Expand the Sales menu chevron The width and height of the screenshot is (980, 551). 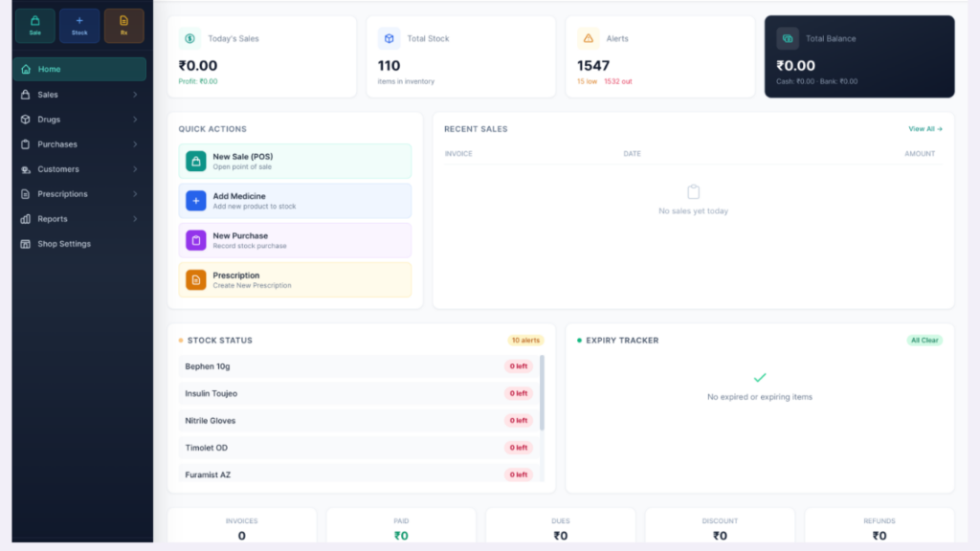point(135,95)
